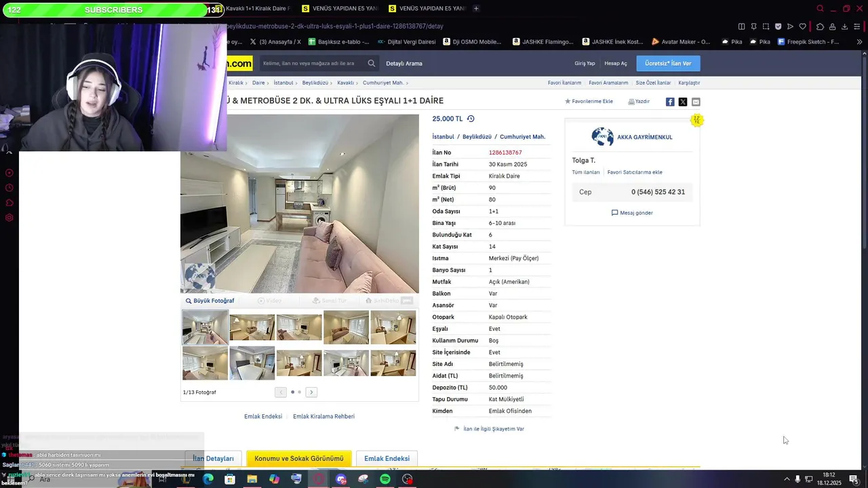Focus the site search input field
Image resolution: width=868 pixels, height=488 pixels.
pyautogui.click(x=312, y=64)
